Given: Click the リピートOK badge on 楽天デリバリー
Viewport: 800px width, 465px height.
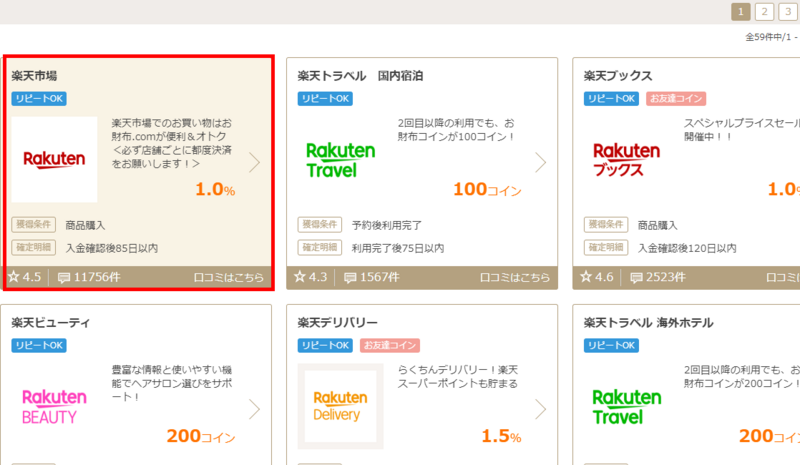Looking at the screenshot, I should [x=325, y=345].
